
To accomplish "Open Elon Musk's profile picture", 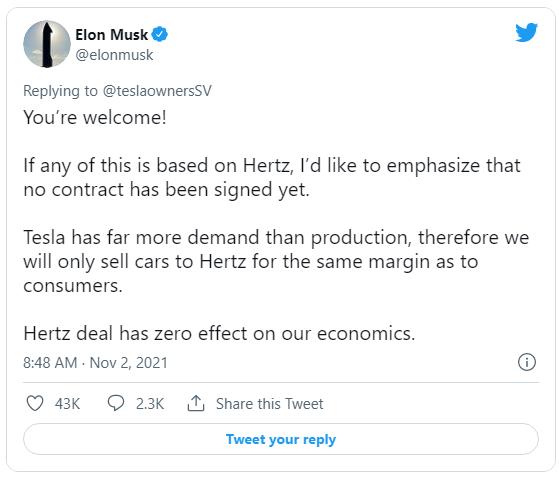I will [47, 44].
